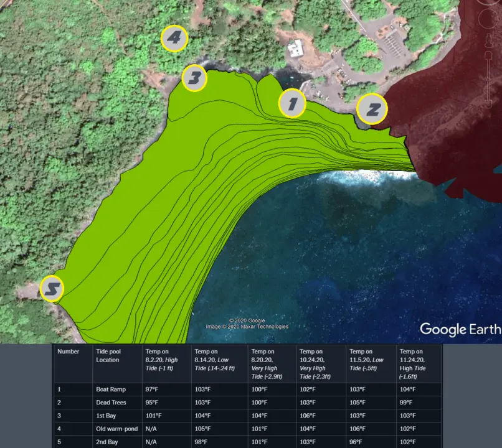Screen dimensions: 502x448
Task: Click the number 5 2nd Bay marker
Action: pos(52,289)
